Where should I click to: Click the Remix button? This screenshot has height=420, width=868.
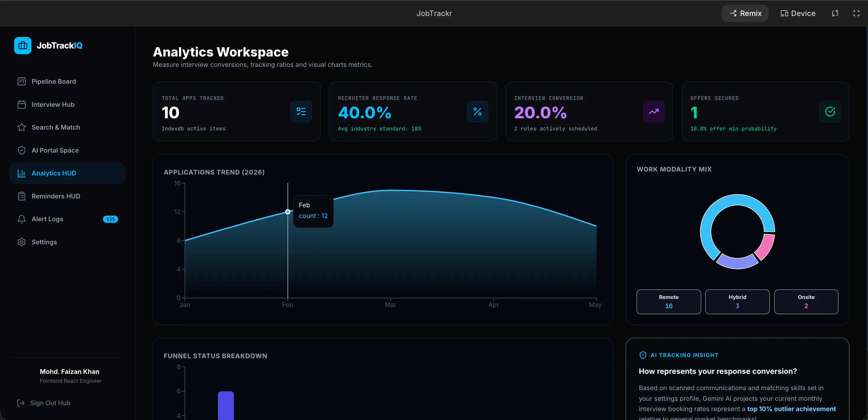[745, 13]
